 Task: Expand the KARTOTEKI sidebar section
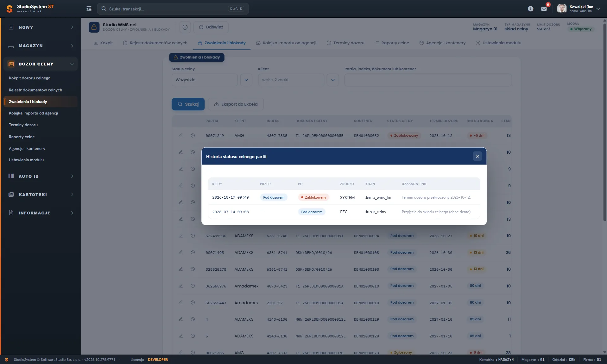41,194
